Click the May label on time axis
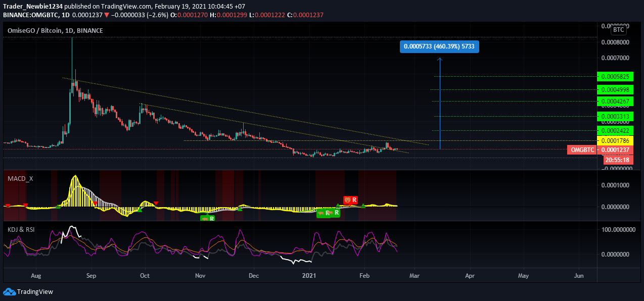644x301 pixels. pos(523,276)
